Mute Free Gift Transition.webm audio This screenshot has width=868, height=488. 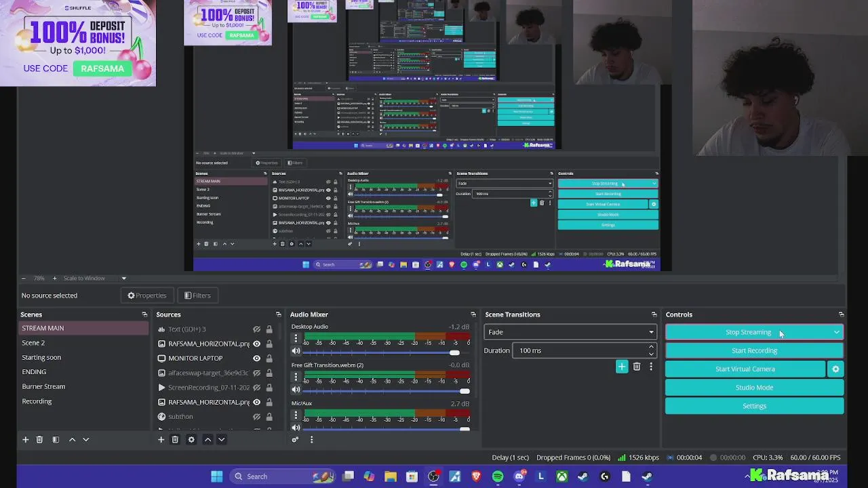coord(296,389)
